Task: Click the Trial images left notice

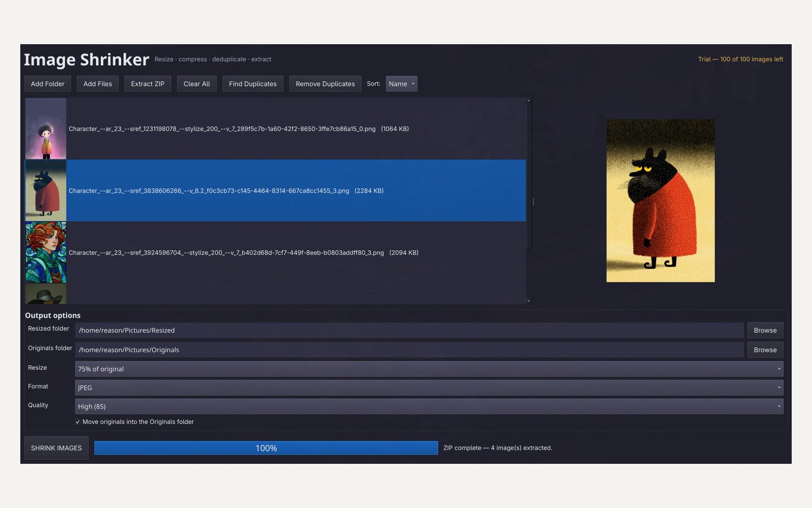Action: point(740,59)
